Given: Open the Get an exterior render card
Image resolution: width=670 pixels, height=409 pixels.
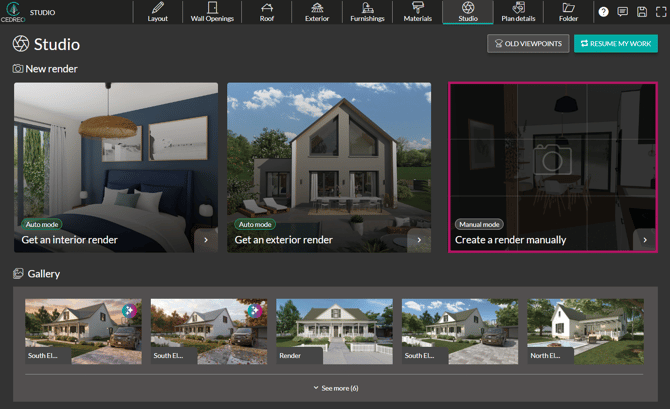Looking at the screenshot, I should (x=329, y=167).
